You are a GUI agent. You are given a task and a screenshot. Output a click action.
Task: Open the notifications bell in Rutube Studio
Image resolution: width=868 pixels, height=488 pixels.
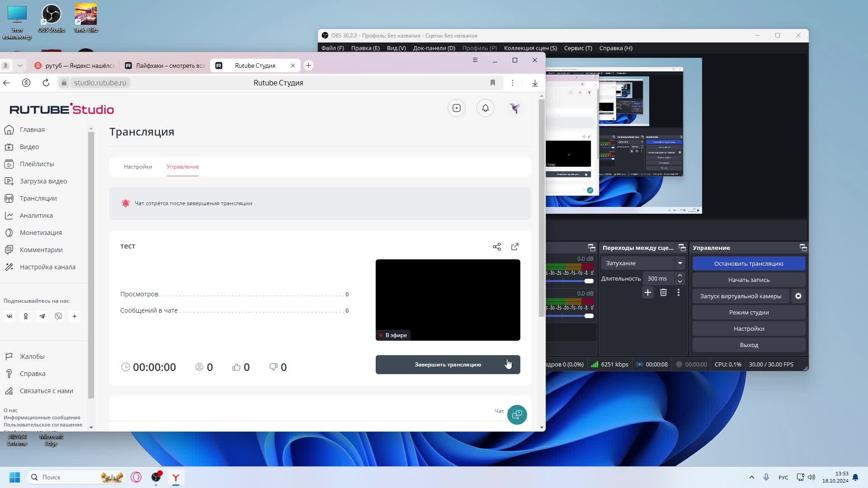click(x=486, y=108)
